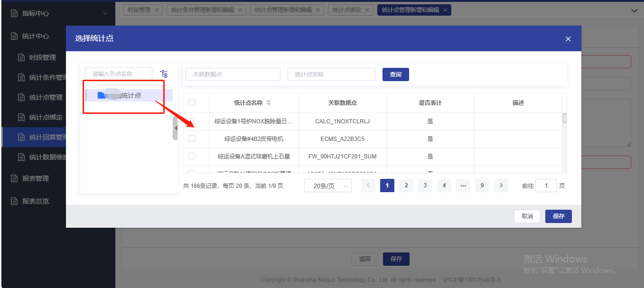Switch to the 统计条件管理新增和编辑 tab
Screen dimensions: 644x288
pyautogui.click(x=202, y=10)
